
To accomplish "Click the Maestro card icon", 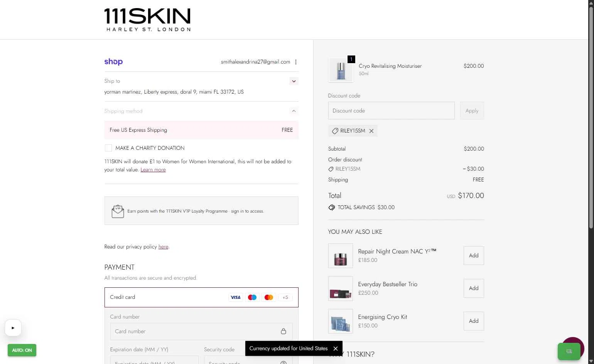I will click(x=252, y=297).
